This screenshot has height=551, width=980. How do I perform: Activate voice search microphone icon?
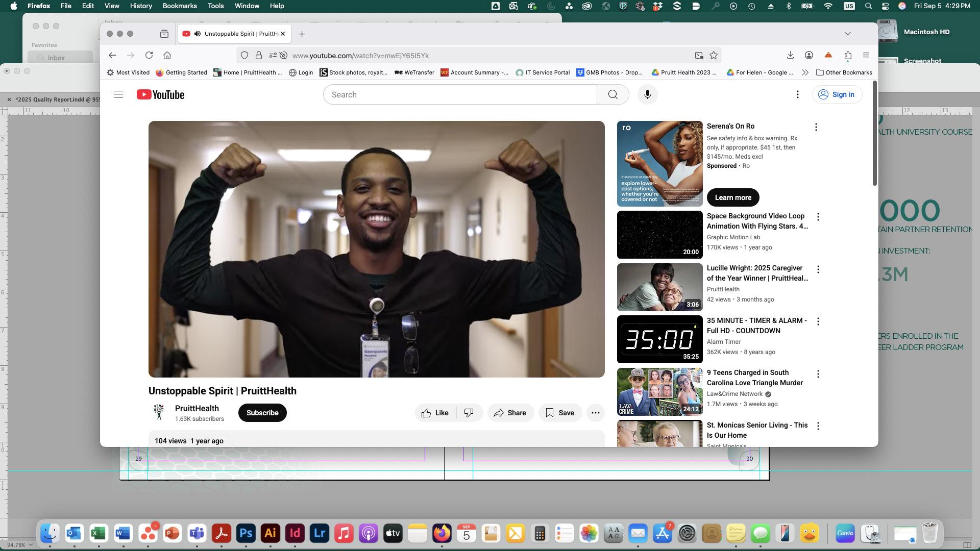647,94
